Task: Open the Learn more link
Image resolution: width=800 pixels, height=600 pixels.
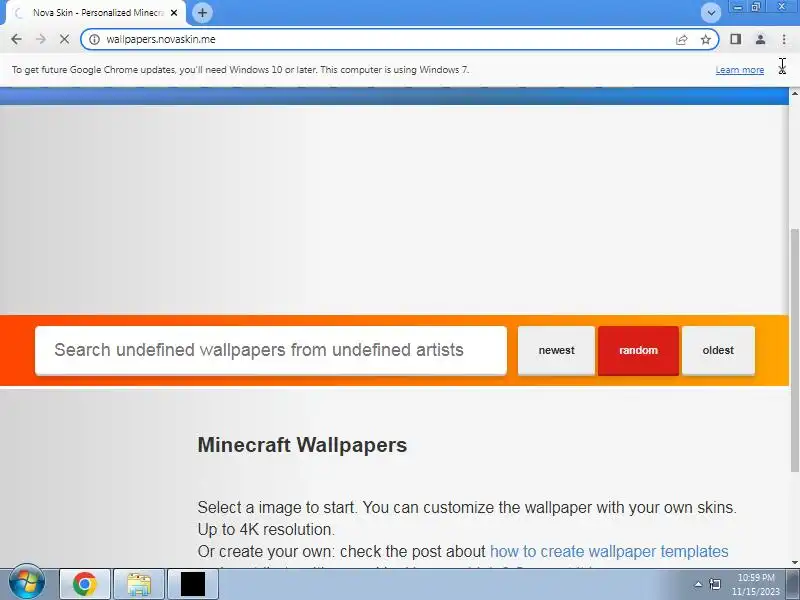Action: (739, 70)
